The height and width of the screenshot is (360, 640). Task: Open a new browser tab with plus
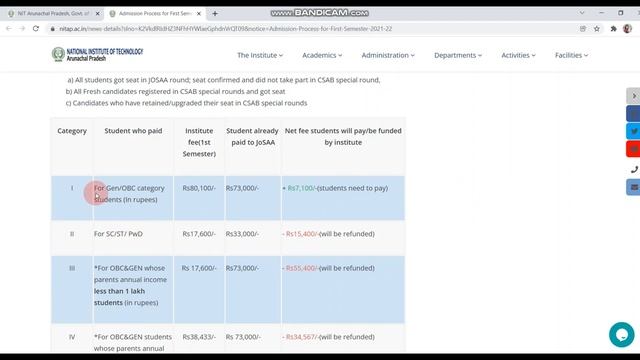point(215,13)
